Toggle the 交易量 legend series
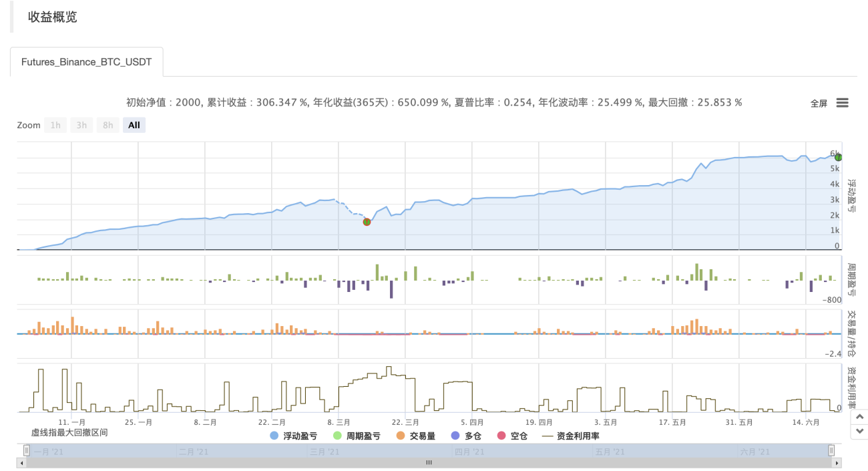The width and height of the screenshot is (868, 471). tap(415, 436)
